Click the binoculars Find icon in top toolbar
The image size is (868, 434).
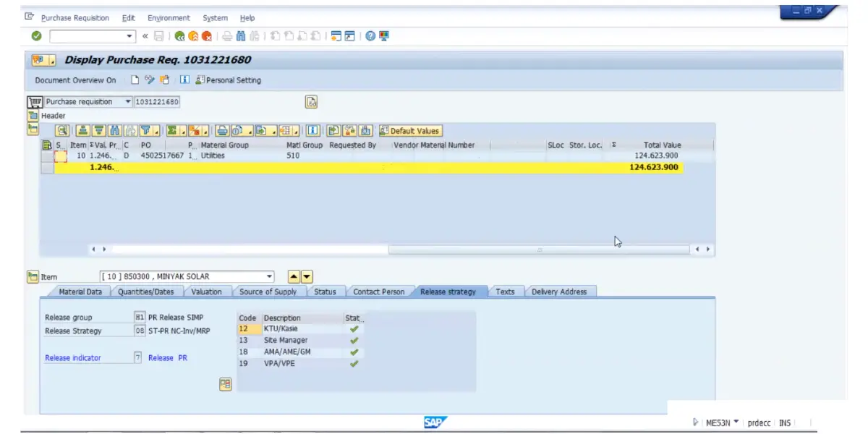click(241, 36)
